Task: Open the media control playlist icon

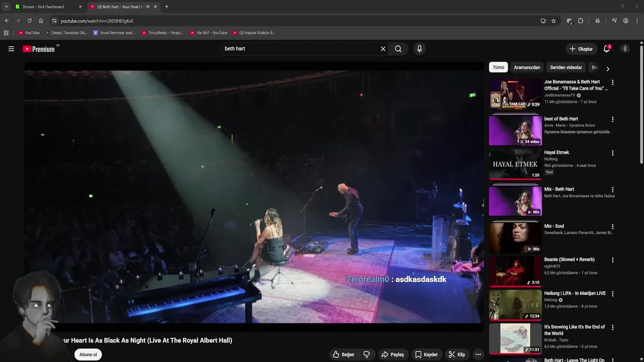Action: [x=614, y=21]
